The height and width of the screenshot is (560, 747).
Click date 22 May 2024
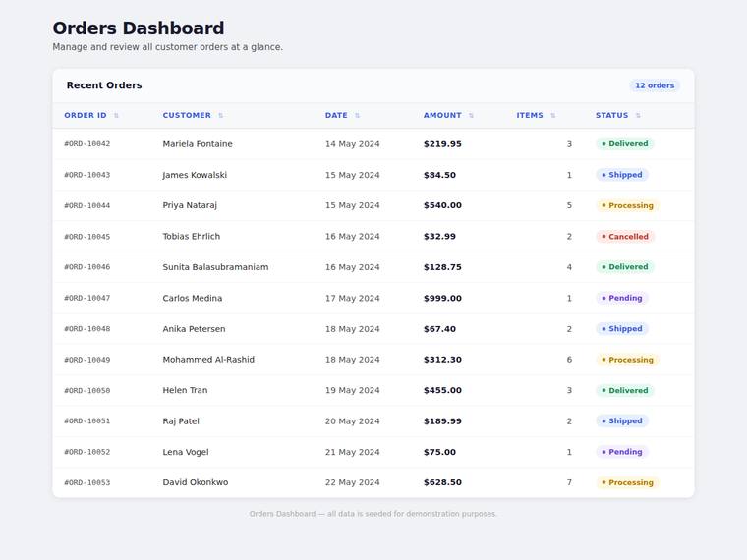(x=353, y=482)
